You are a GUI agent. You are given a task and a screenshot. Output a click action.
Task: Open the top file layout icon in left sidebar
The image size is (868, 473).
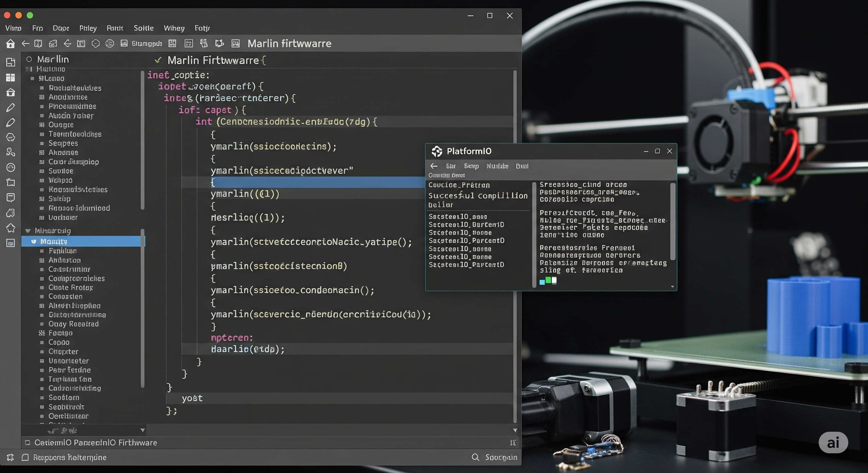click(x=10, y=62)
